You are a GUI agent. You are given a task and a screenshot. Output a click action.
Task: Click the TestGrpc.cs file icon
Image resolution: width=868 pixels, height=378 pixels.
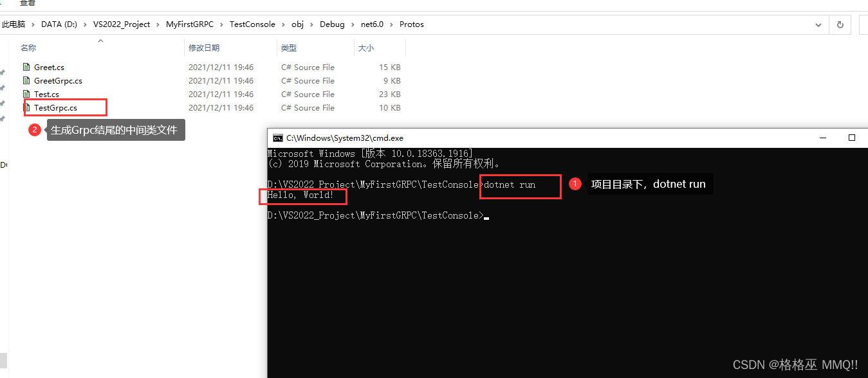(x=26, y=107)
